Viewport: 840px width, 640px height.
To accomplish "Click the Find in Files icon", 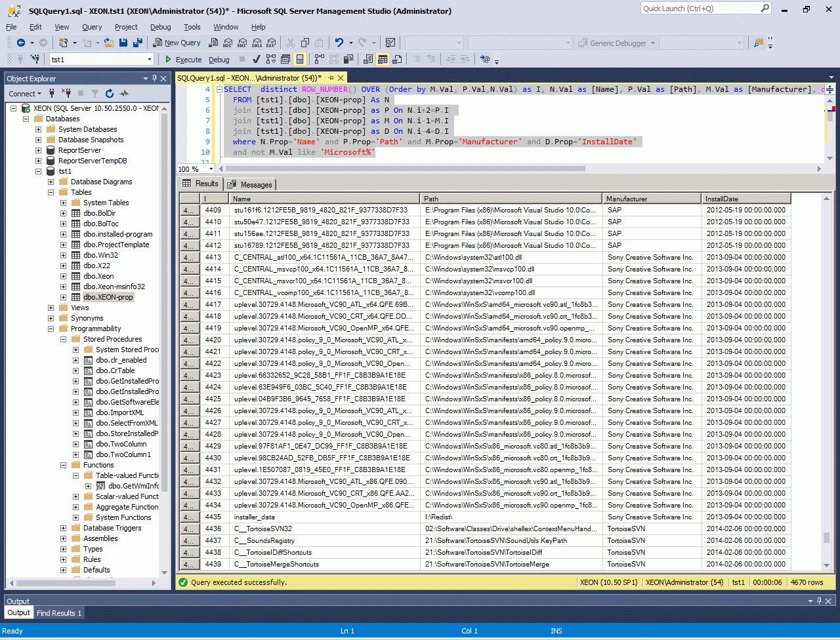I will pyautogui.click(x=759, y=43).
